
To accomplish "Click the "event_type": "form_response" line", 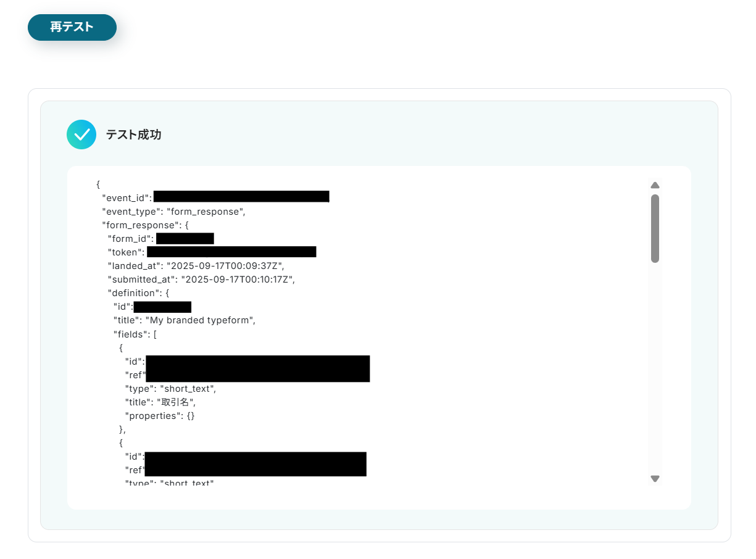I will point(174,211).
